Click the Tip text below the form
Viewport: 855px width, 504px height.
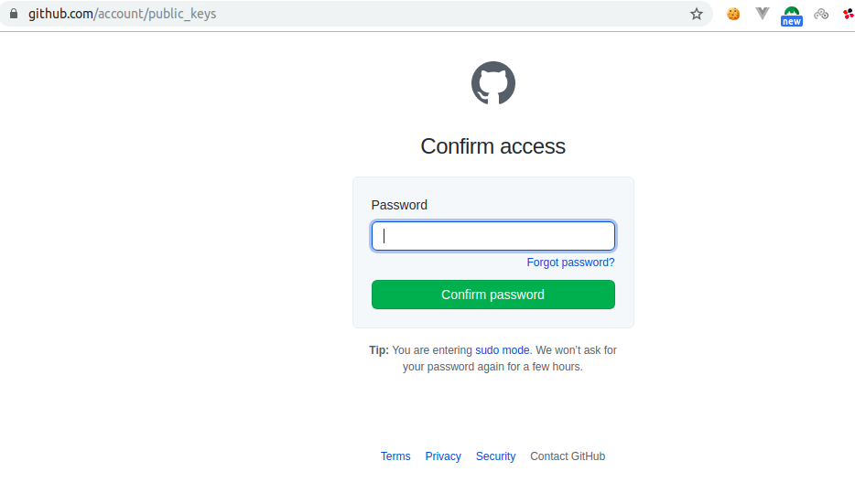tap(492, 359)
